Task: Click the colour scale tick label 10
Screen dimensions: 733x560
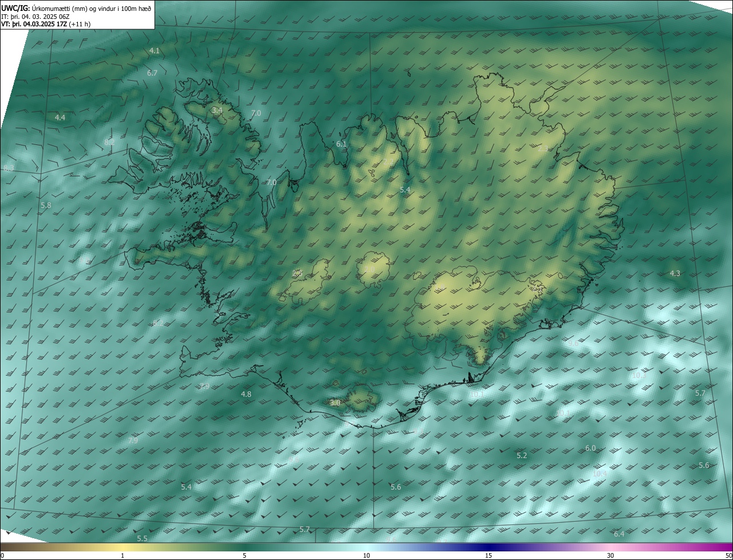Action: [366, 556]
